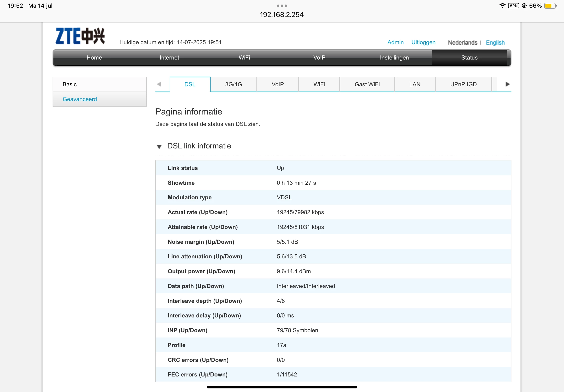The height and width of the screenshot is (392, 564).
Task: Tap the VPN status indicator
Action: [x=513, y=6]
